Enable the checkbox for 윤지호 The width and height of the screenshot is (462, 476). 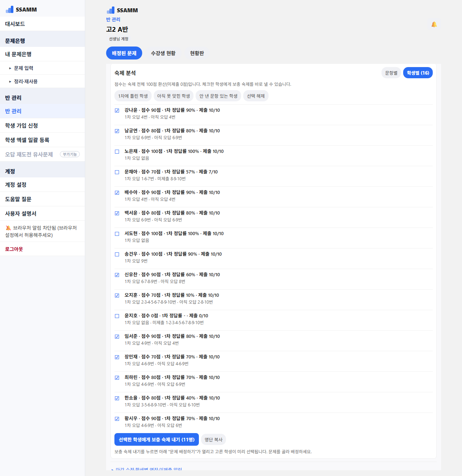click(117, 316)
